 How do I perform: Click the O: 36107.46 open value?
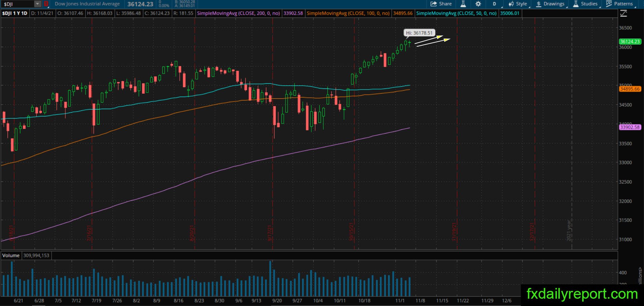click(70, 13)
